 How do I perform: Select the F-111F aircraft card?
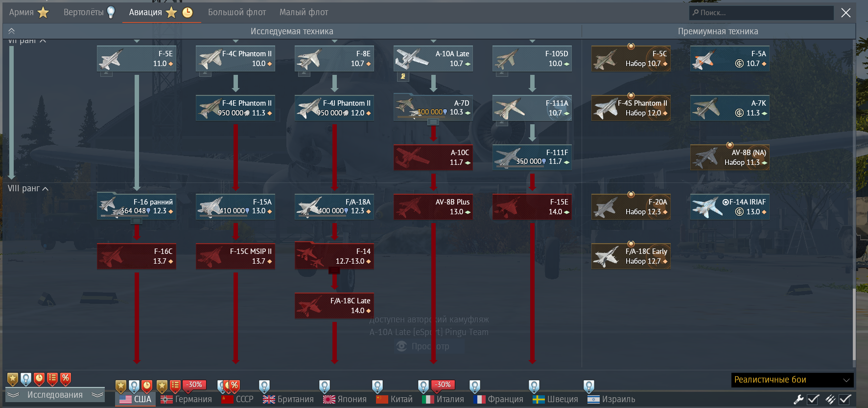click(x=532, y=158)
